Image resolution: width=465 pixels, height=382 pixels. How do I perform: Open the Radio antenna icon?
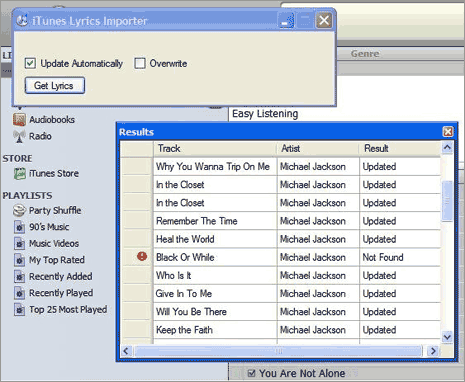tap(19, 136)
